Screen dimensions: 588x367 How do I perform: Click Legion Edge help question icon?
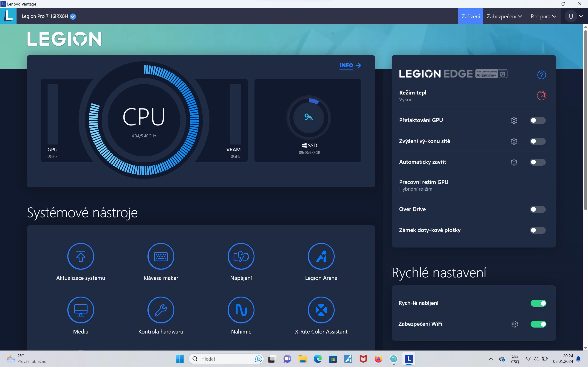pos(541,75)
